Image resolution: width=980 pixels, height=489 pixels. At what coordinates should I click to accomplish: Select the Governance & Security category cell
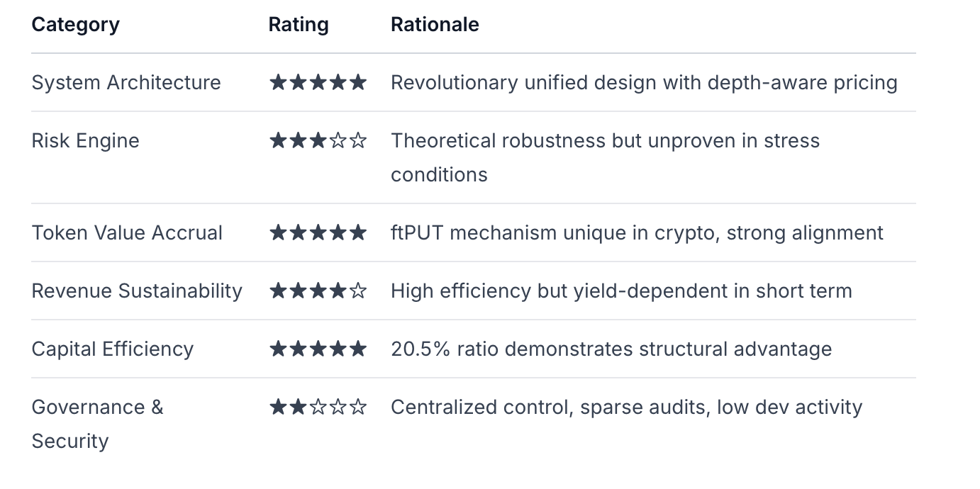coord(97,424)
